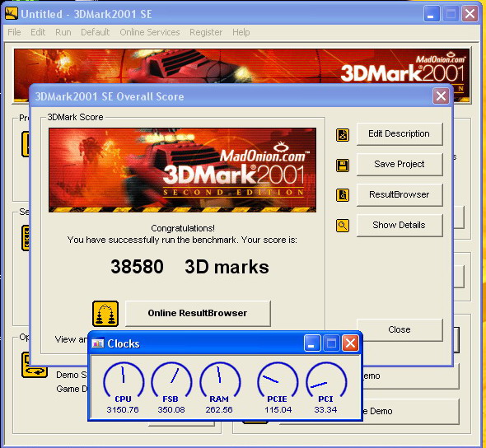
Task: Click the 3DMark2001 Second Edition banner in dialog
Action: point(183,170)
